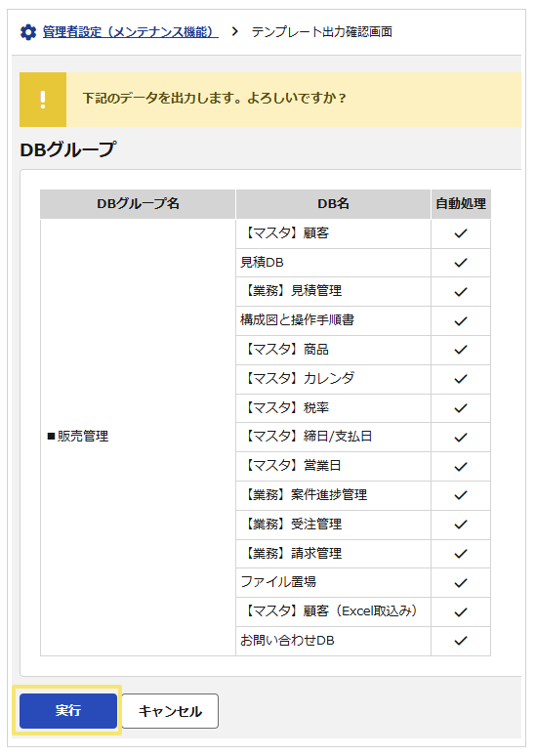Image resolution: width=536 pixels, height=756 pixels.
Task: Click the checkmark for 【業務】受注管理 row
Action: (x=461, y=525)
